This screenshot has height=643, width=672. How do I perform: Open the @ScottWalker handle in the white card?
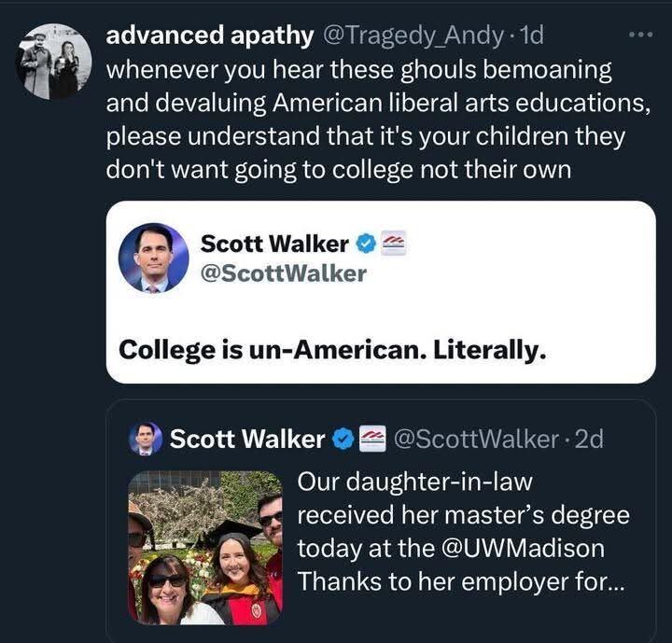(x=284, y=273)
